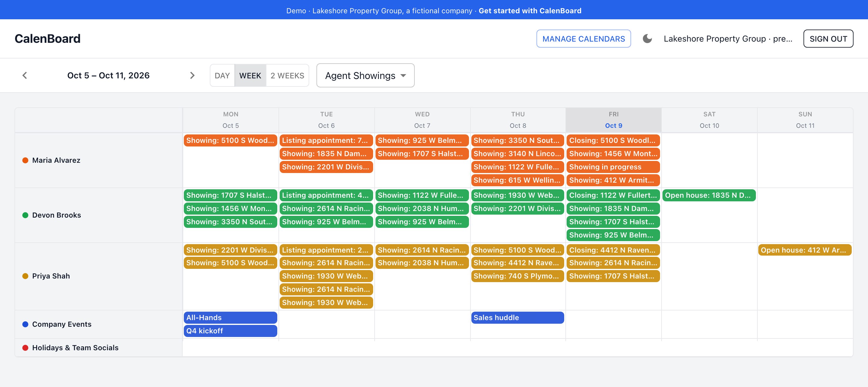
Task: Click Devon Brooks's green color dot
Action: pyautogui.click(x=25, y=216)
